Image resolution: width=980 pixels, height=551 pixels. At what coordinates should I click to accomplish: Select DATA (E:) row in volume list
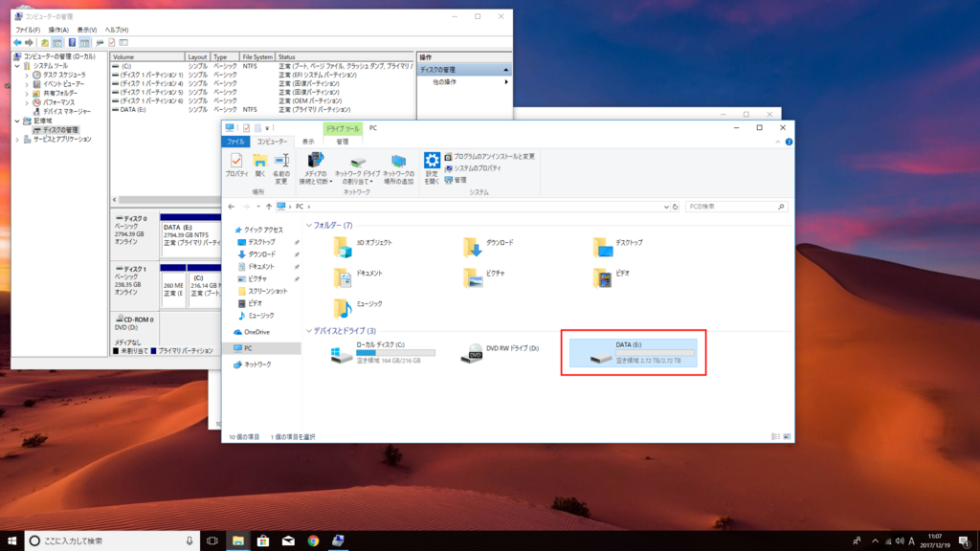pyautogui.click(x=262, y=109)
